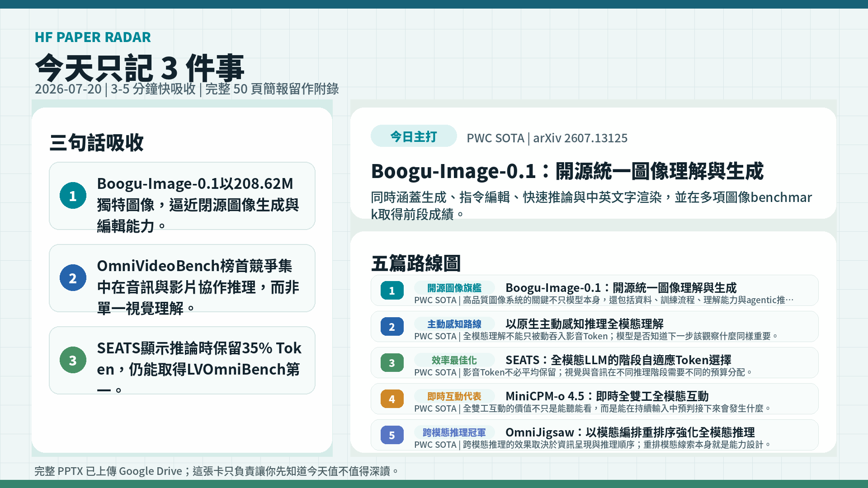Image resolution: width=868 pixels, height=488 pixels.
Task: Click the green square badge 3 in roadmap
Action: point(392,363)
